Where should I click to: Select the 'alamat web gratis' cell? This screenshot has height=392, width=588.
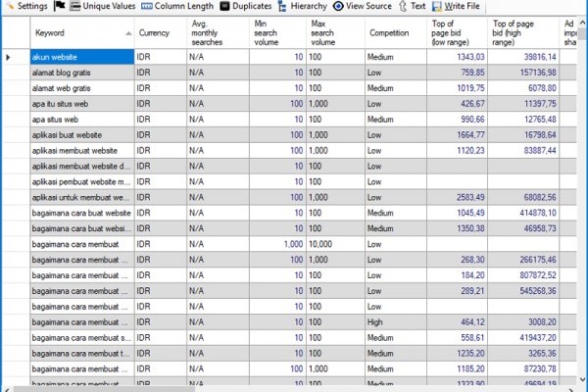point(82,88)
